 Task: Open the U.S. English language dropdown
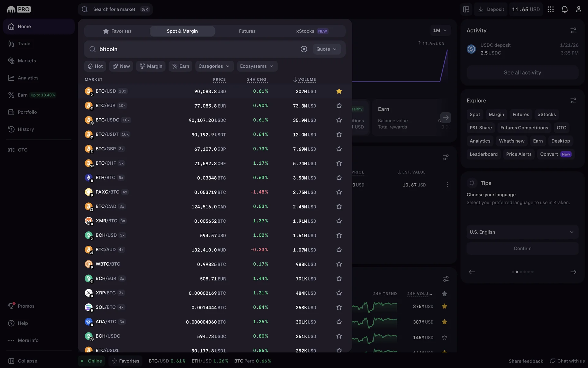(522, 232)
